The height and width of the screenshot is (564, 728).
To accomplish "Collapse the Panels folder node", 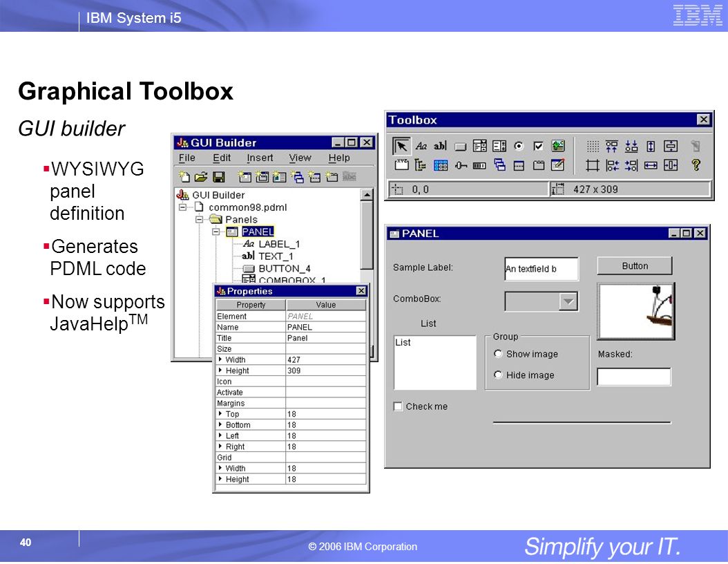I will 199,219.
